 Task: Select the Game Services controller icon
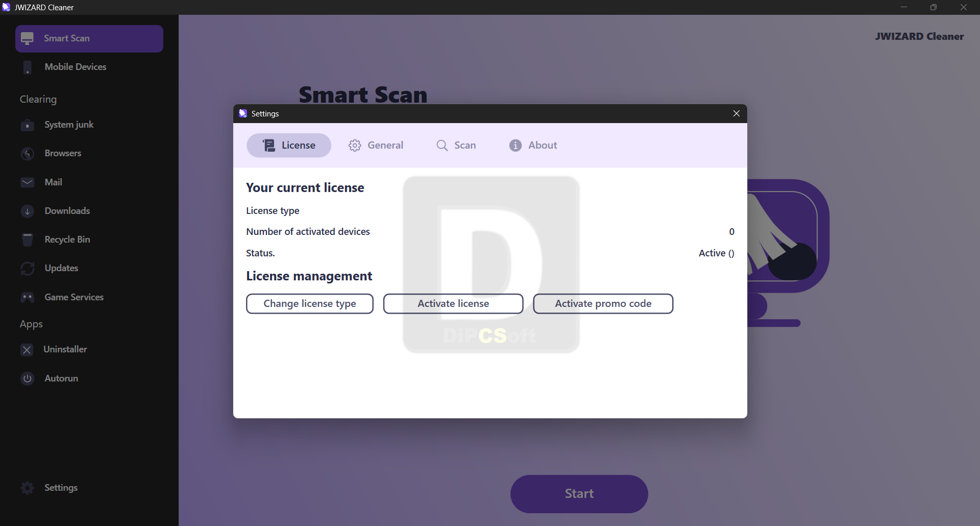(28, 297)
